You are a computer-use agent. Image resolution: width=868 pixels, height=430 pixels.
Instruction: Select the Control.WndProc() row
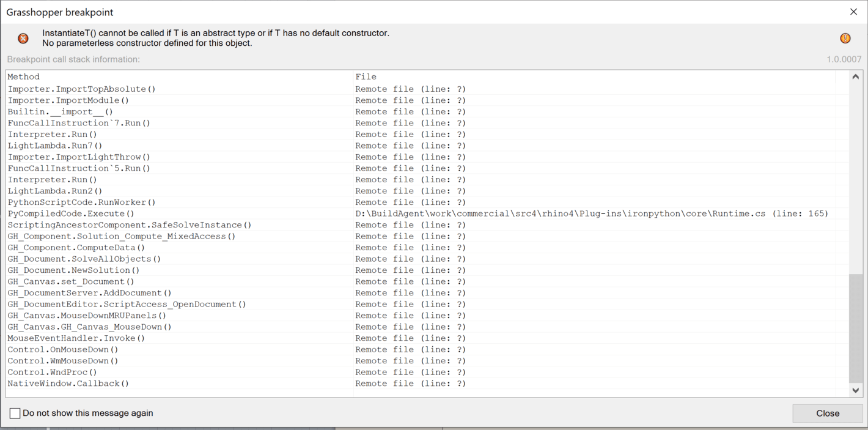(x=421, y=372)
